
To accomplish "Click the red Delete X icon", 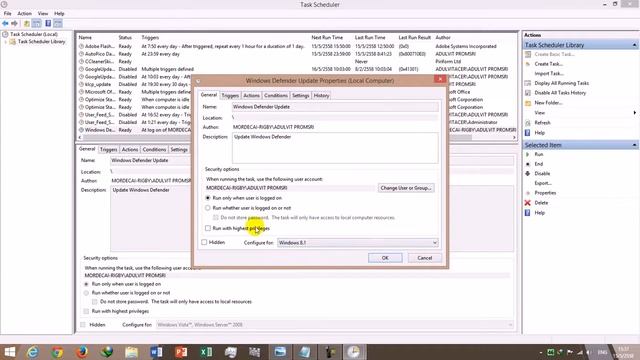I will click(x=528, y=203).
